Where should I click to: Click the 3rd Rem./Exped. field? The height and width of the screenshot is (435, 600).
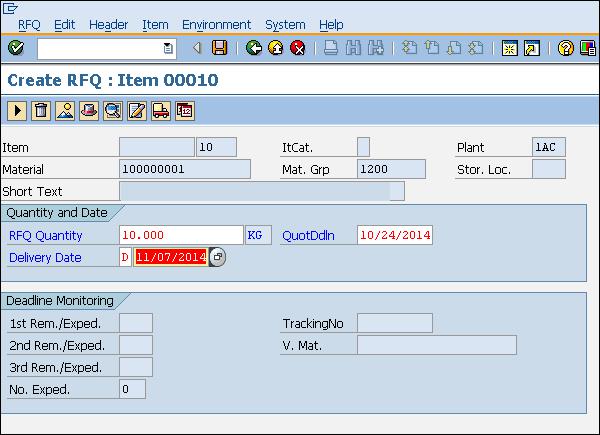pos(136,367)
